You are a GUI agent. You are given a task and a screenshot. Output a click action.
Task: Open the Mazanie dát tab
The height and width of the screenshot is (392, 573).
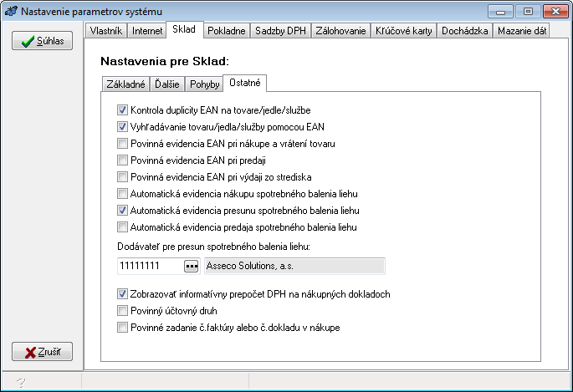(522, 31)
